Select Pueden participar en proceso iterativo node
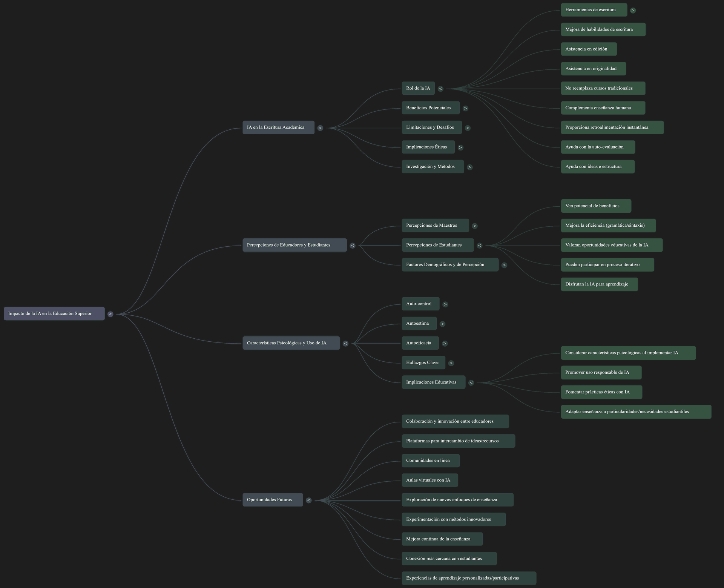Screen dimensions: 724x588 pos(607,265)
